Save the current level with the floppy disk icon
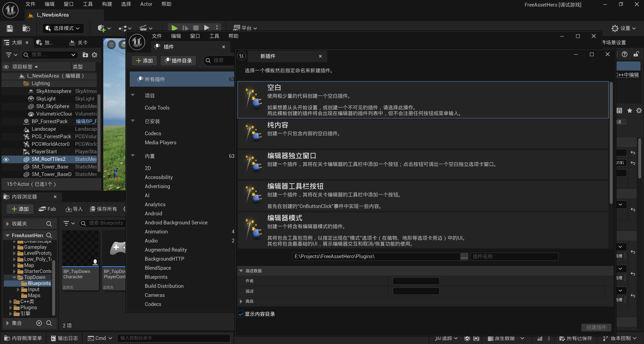 [x=10, y=28]
